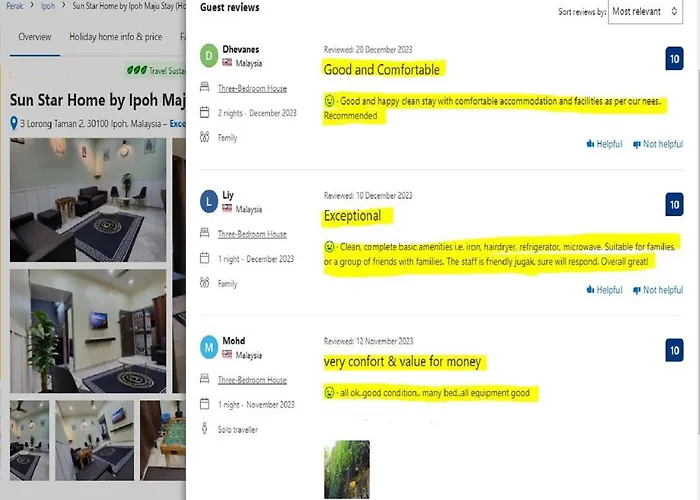This screenshot has width=700, height=500.
Task: Mark Liy's review as Not helpful
Action: (x=658, y=290)
